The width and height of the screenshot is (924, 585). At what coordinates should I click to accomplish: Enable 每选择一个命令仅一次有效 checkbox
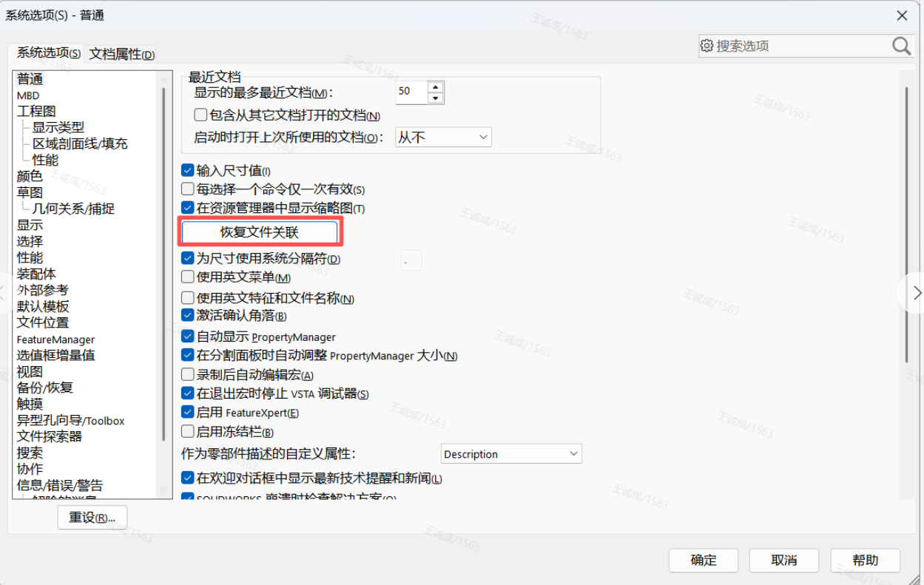187,189
